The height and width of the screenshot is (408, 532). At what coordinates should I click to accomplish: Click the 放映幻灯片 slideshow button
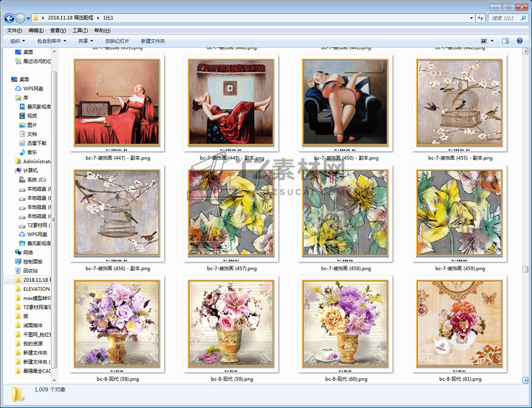117,41
